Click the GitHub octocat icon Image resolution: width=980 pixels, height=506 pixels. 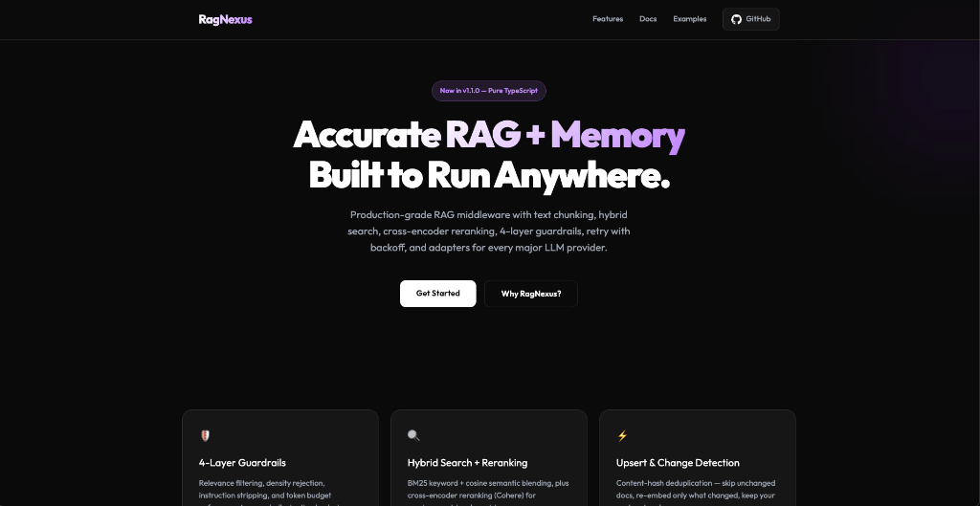point(736,19)
